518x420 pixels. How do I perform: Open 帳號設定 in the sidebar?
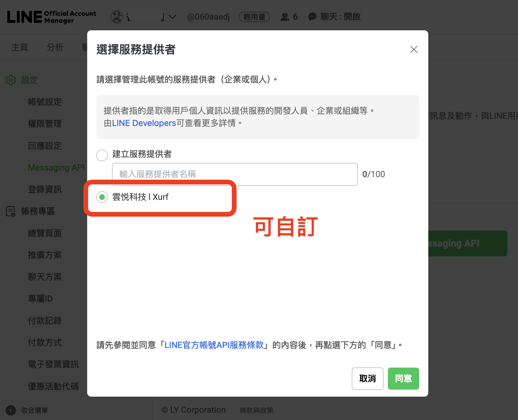pos(45,102)
